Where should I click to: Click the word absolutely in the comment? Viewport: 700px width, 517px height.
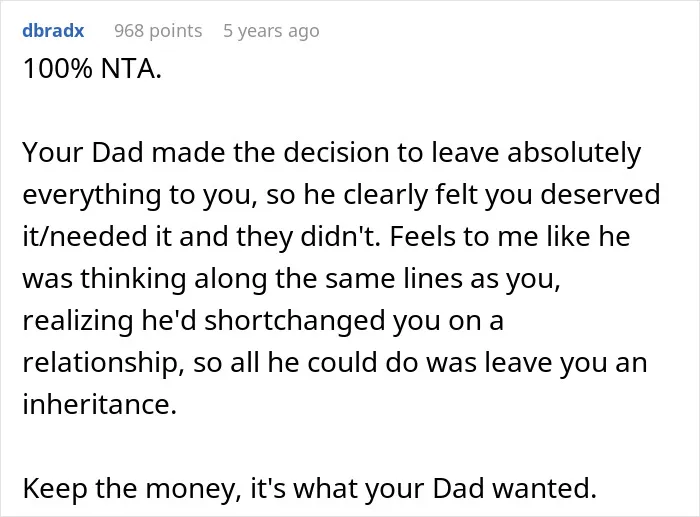click(x=574, y=153)
